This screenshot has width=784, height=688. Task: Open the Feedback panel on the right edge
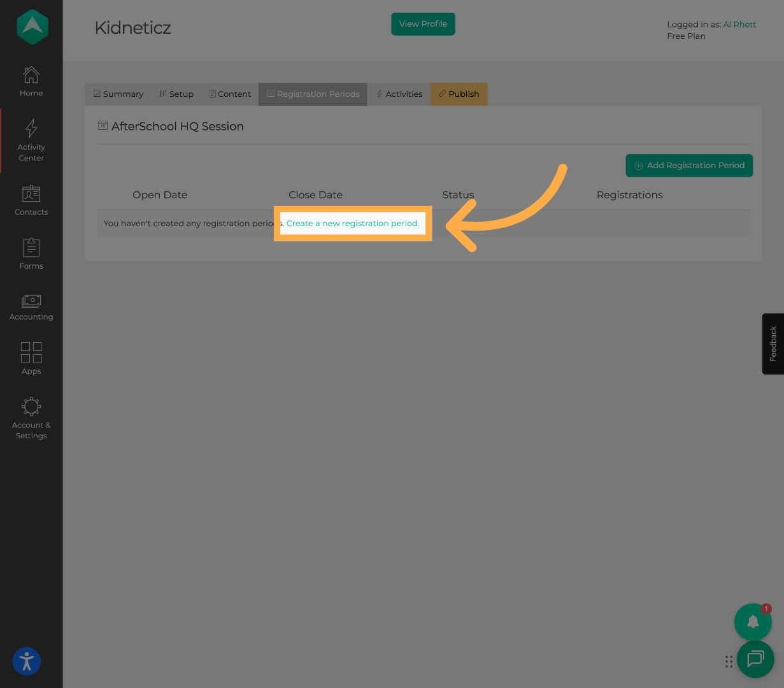tap(773, 344)
